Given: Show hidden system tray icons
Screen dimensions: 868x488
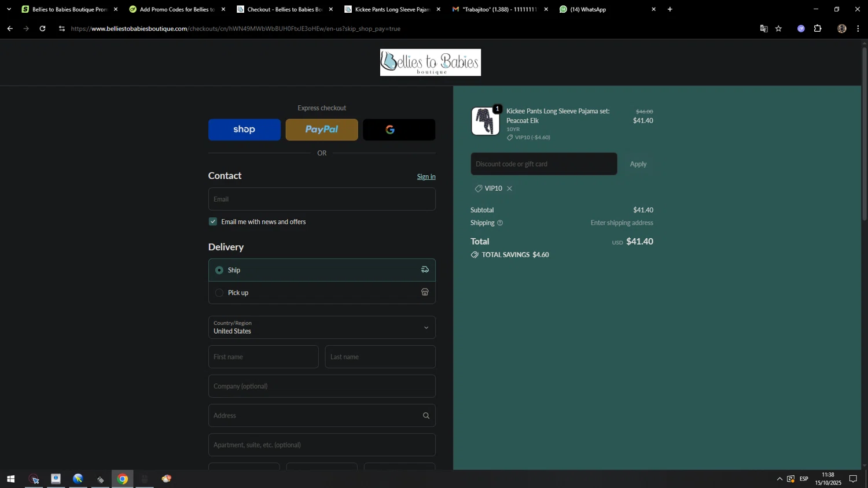Looking at the screenshot, I should (x=779, y=479).
